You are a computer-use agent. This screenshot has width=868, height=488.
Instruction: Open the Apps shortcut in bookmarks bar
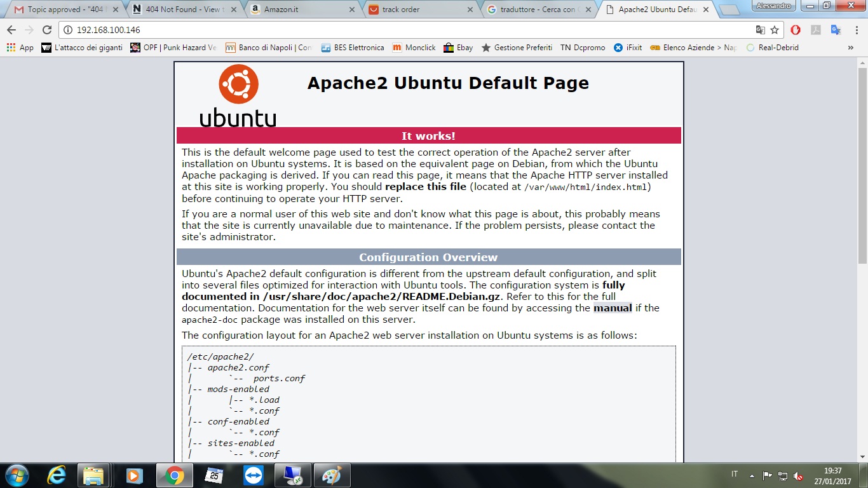(20, 48)
